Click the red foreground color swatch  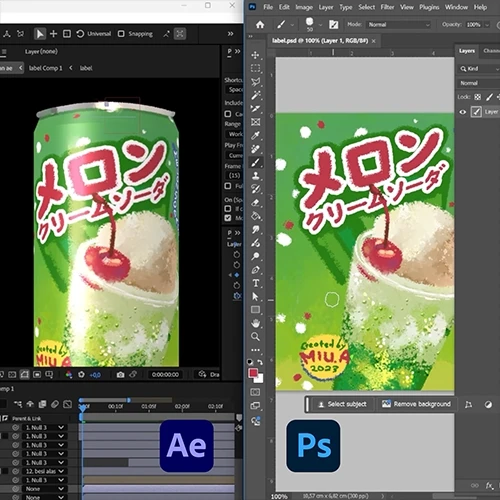tap(253, 373)
